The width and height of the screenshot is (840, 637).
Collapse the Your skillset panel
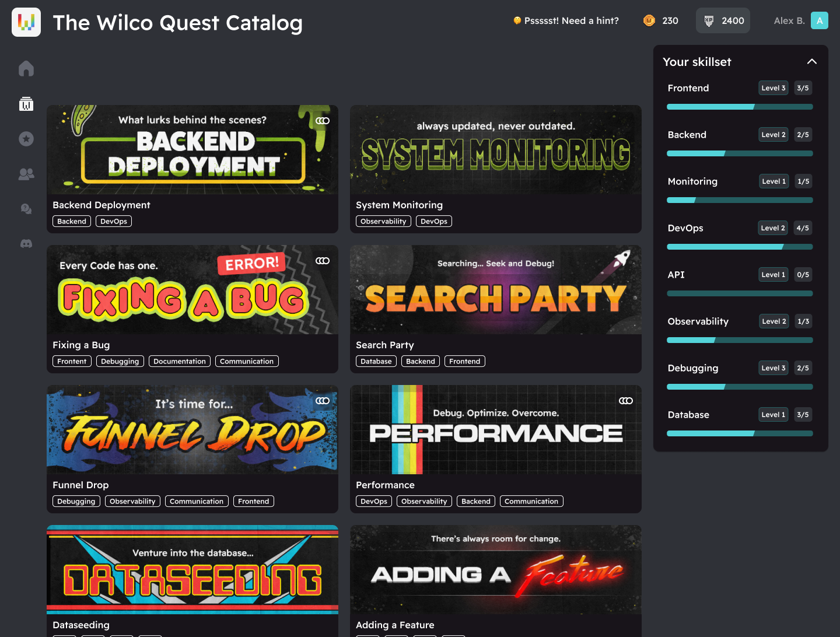(x=812, y=61)
